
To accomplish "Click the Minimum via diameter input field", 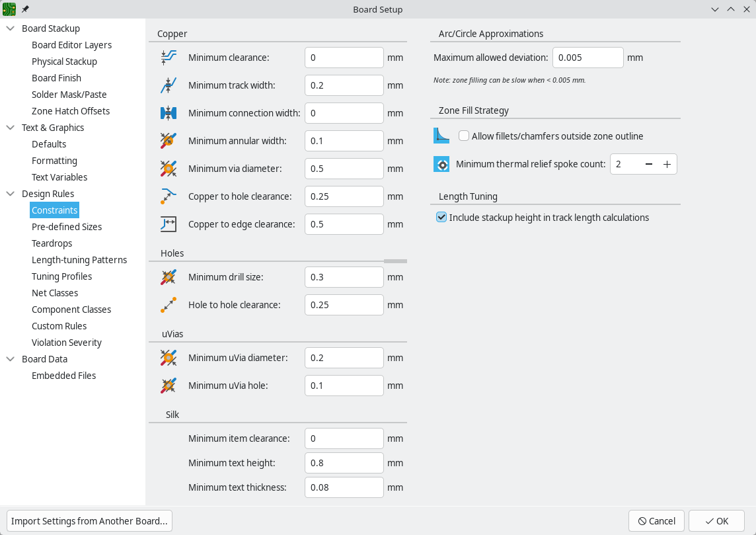I will 344,169.
